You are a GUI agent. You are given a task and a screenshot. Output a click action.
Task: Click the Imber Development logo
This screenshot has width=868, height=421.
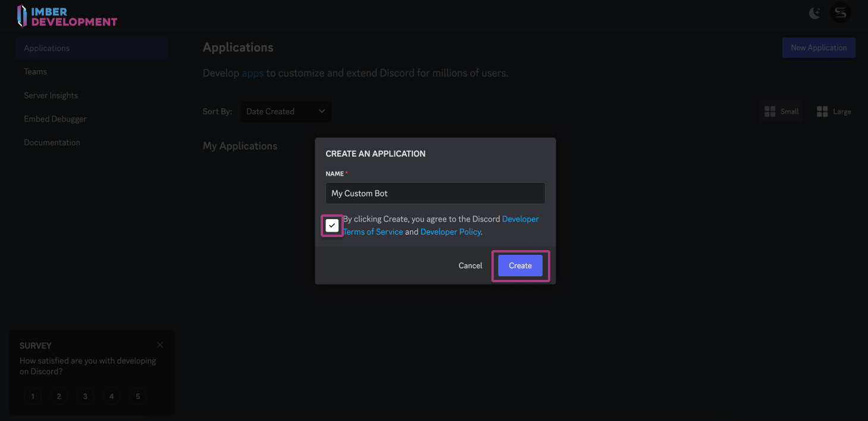click(x=67, y=15)
